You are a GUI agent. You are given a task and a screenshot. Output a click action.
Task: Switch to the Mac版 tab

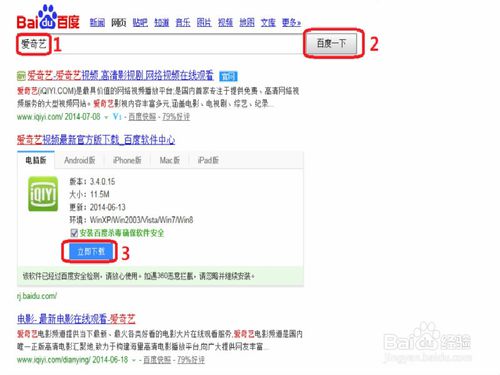pos(169,160)
